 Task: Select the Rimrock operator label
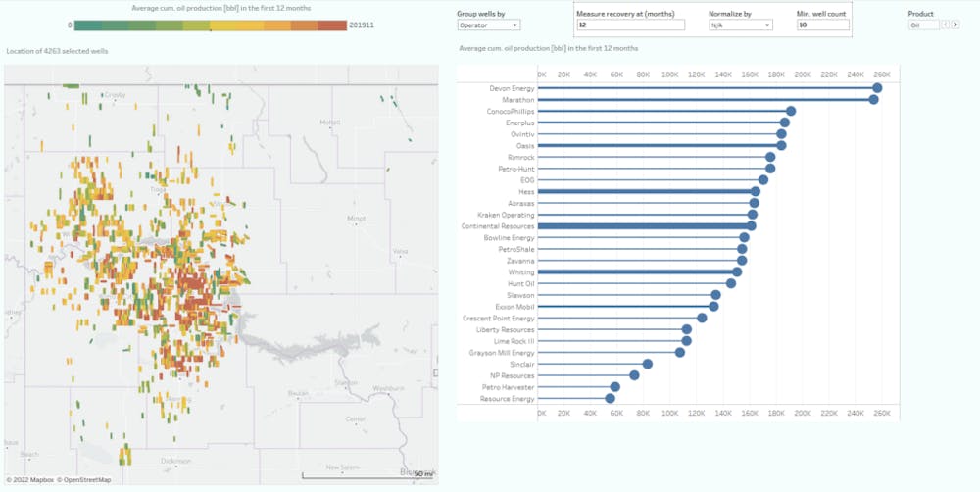coord(521,157)
